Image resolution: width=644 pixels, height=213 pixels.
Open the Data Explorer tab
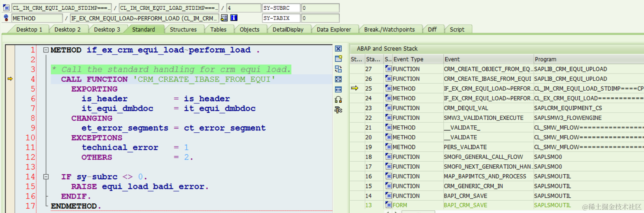[334, 29]
